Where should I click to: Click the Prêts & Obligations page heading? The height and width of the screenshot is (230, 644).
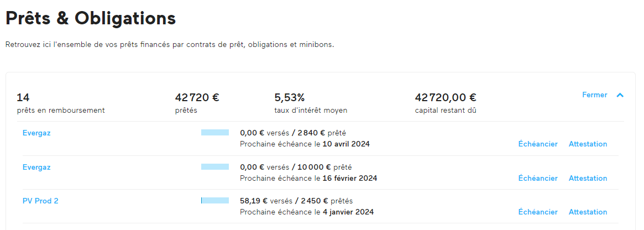coord(91,18)
